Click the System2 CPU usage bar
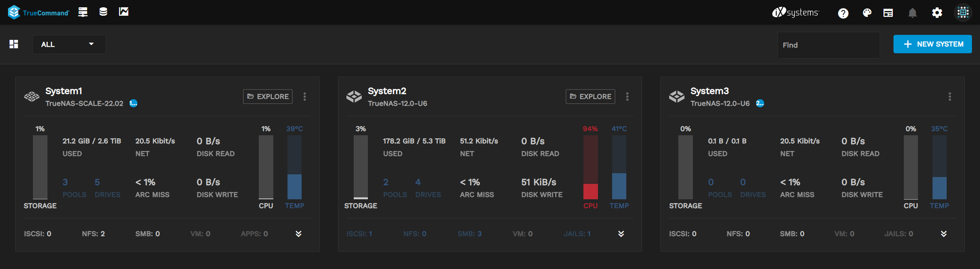 (590, 167)
